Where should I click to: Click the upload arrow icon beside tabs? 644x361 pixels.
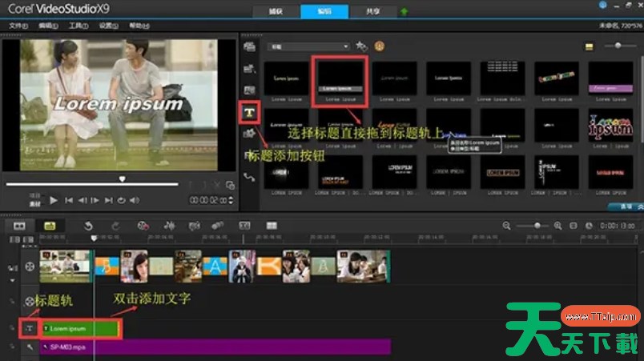(x=404, y=12)
